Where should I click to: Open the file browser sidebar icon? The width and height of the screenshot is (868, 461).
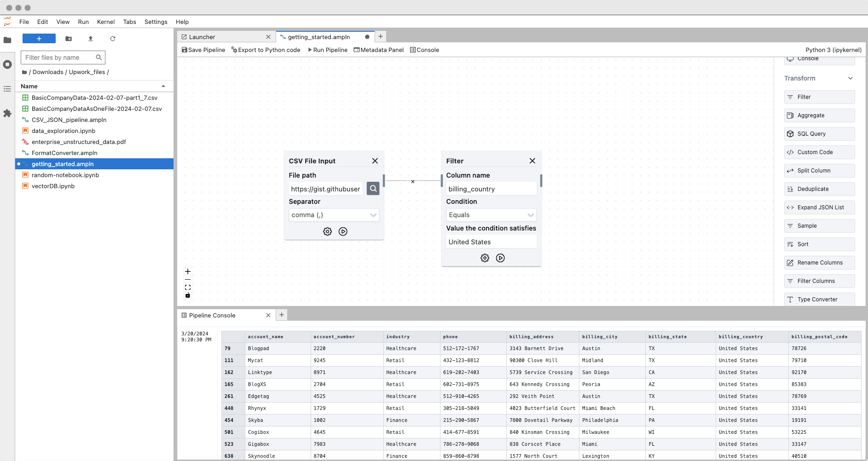point(7,40)
